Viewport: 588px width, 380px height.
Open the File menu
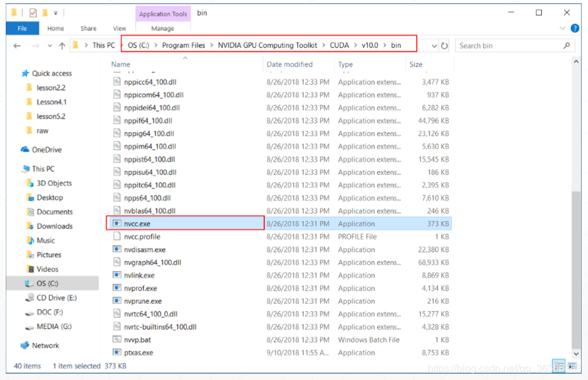point(22,28)
